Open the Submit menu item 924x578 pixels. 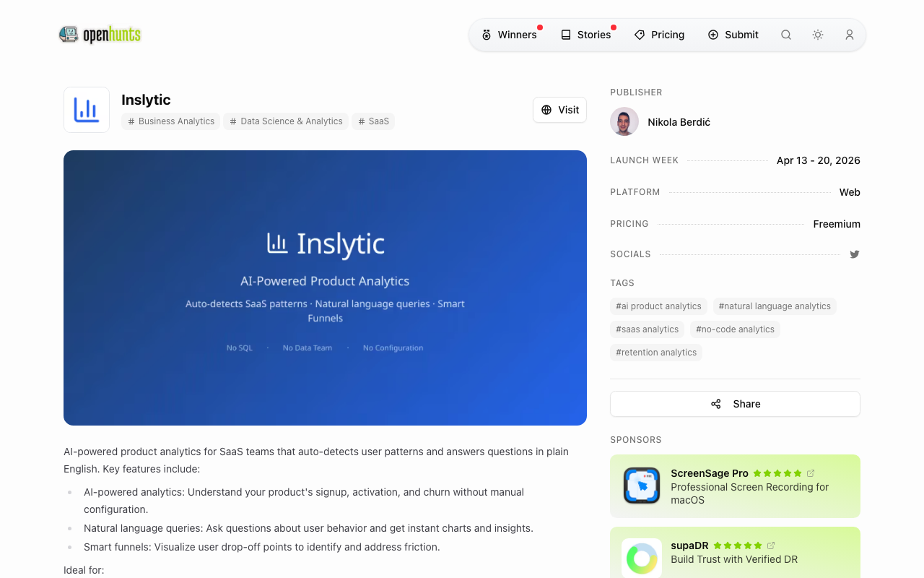coord(733,35)
